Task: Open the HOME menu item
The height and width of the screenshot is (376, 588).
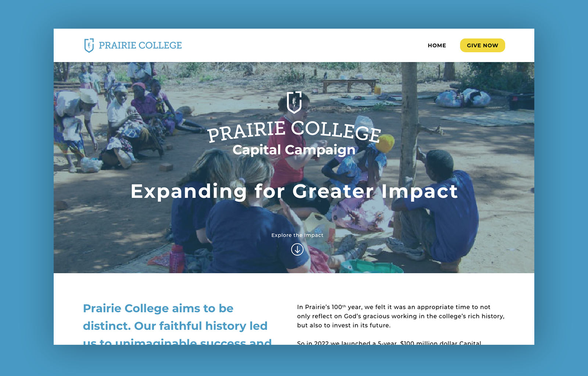Action: [x=437, y=46]
